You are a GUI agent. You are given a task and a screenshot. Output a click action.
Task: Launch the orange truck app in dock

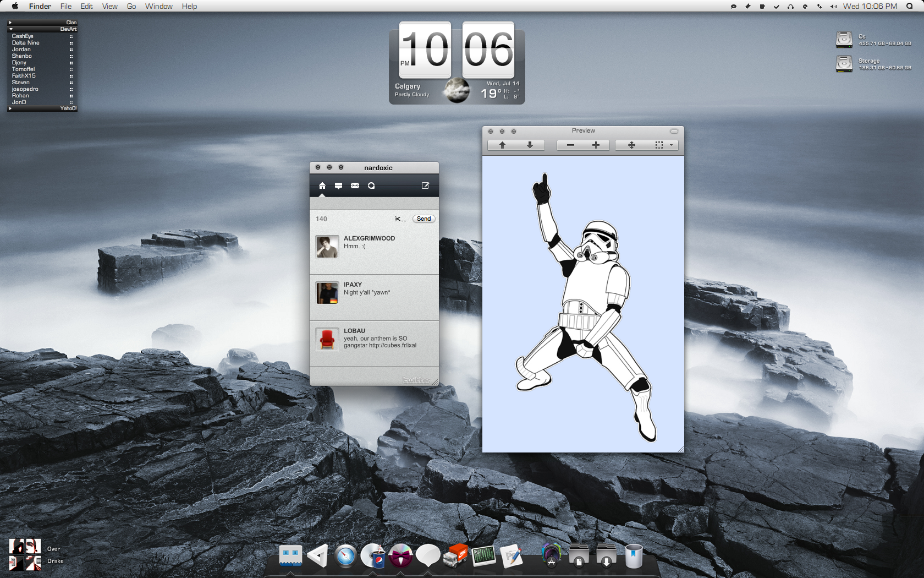tap(455, 555)
